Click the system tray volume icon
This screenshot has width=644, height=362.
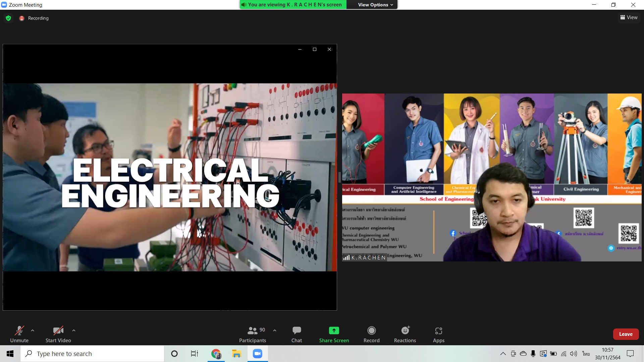574,354
